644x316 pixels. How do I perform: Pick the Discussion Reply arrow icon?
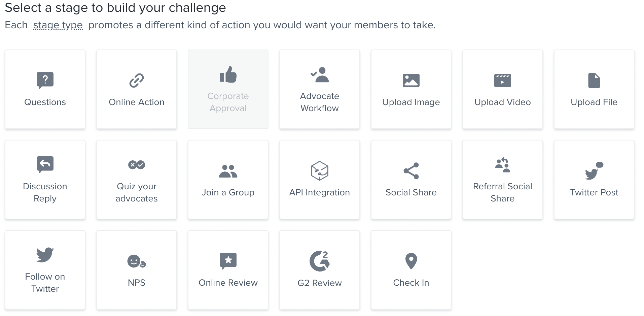45,164
